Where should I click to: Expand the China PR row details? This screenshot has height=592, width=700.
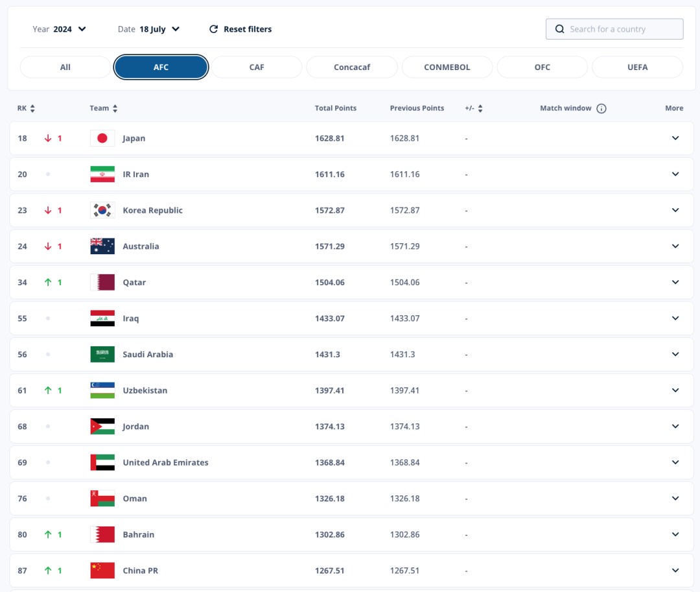click(675, 570)
